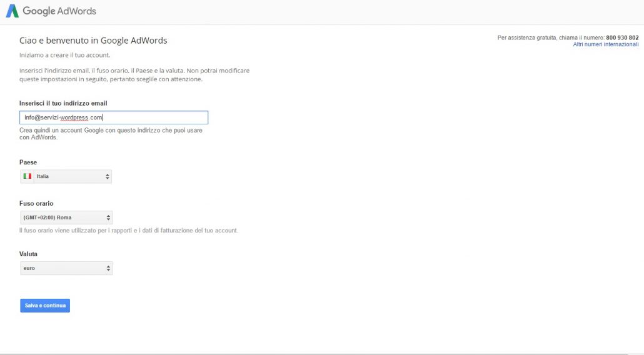The width and height of the screenshot is (644, 355).
Task: Click the Google AdWords header wordmark
Action: 59,11
